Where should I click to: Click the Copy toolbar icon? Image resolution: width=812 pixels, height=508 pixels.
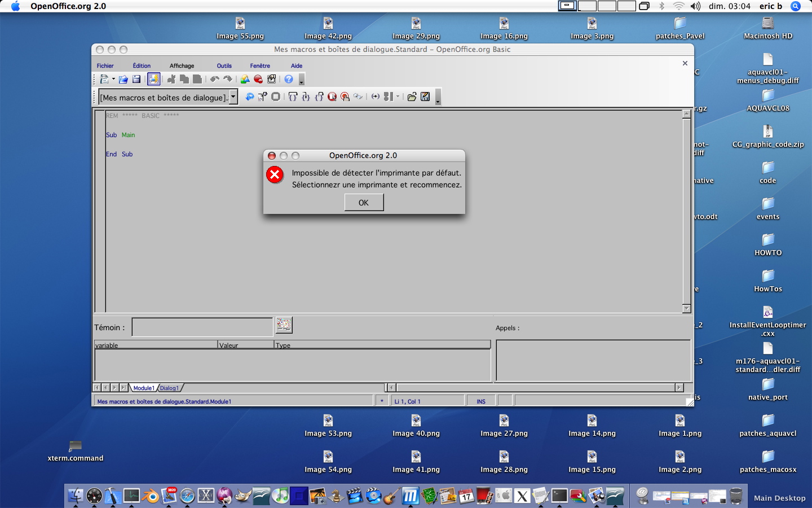click(184, 80)
